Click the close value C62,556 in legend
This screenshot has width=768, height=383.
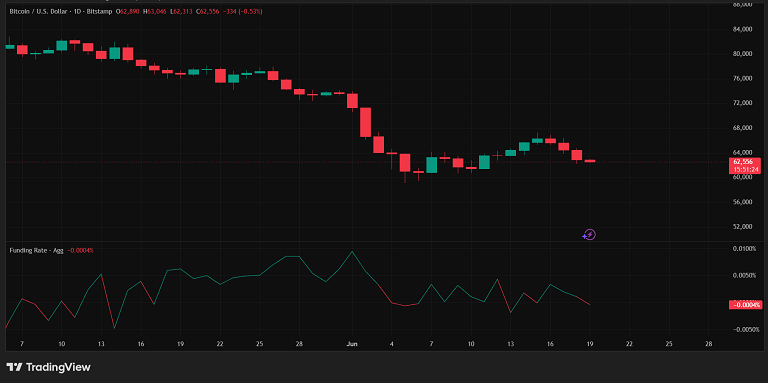pos(208,11)
